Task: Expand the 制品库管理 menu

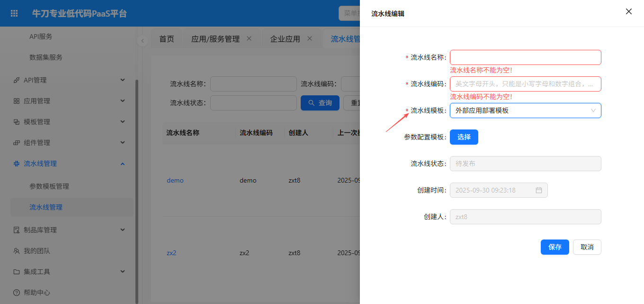Action: (x=123, y=230)
